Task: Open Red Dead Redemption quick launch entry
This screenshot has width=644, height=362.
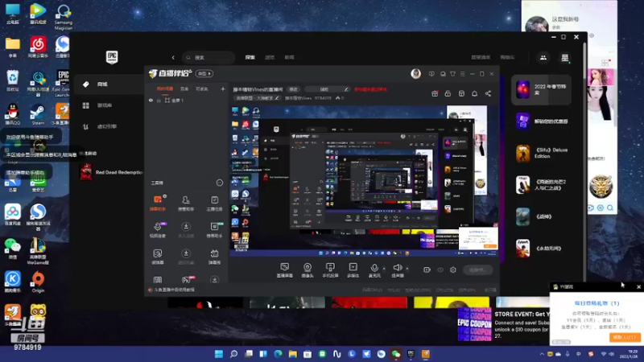Action: point(111,172)
